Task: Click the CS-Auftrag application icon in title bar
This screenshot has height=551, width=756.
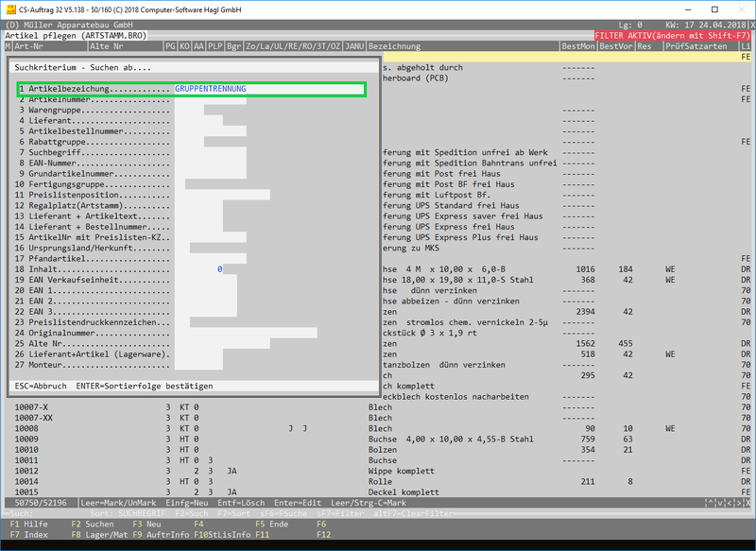Action: click(x=9, y=9)
